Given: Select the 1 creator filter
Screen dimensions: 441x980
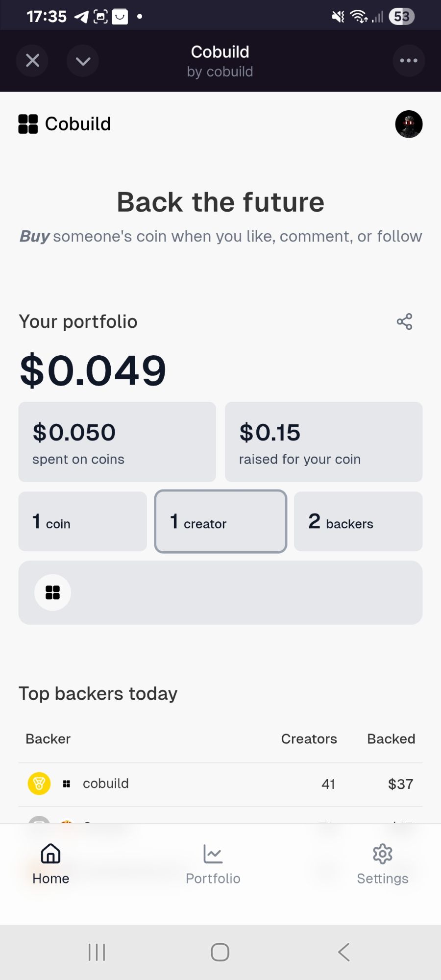Looking at the screenshot, I should pos(220,521).
